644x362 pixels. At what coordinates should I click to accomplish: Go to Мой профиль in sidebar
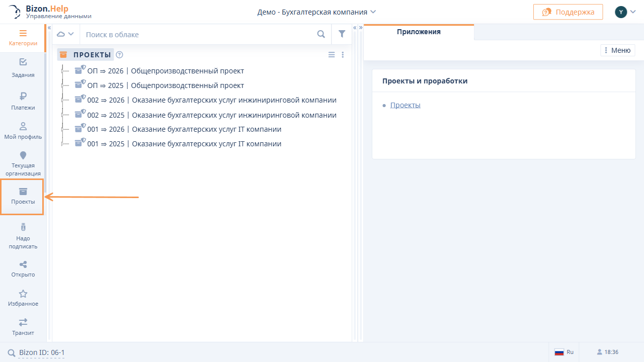(x=23, y=130)
